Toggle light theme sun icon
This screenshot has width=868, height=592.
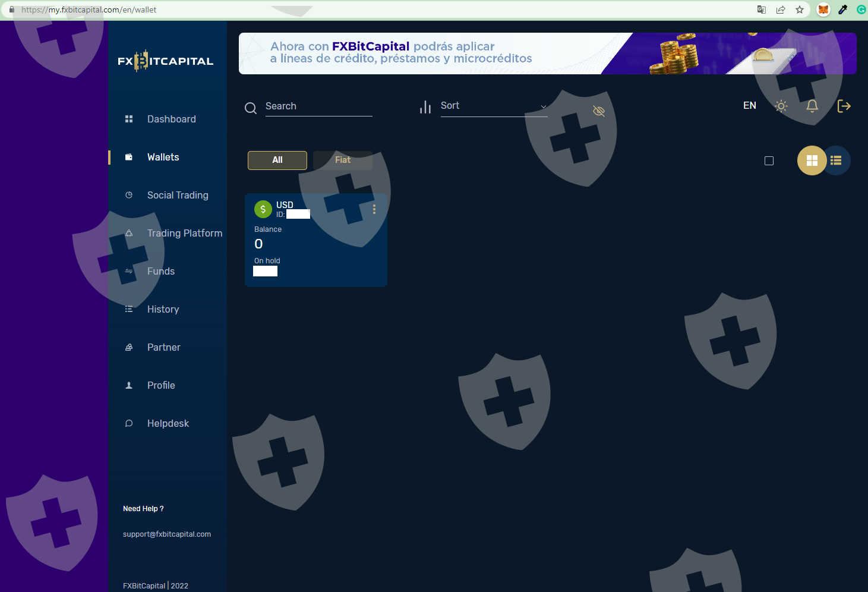(781, 106)
